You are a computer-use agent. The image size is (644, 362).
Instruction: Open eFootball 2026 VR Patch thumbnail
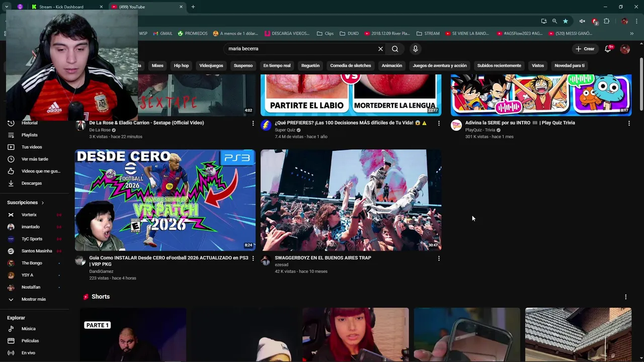pos(165,200)
